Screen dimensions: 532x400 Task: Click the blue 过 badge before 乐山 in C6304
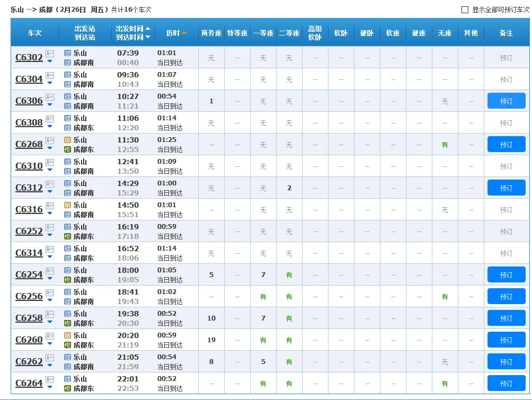tap(67, 75)
